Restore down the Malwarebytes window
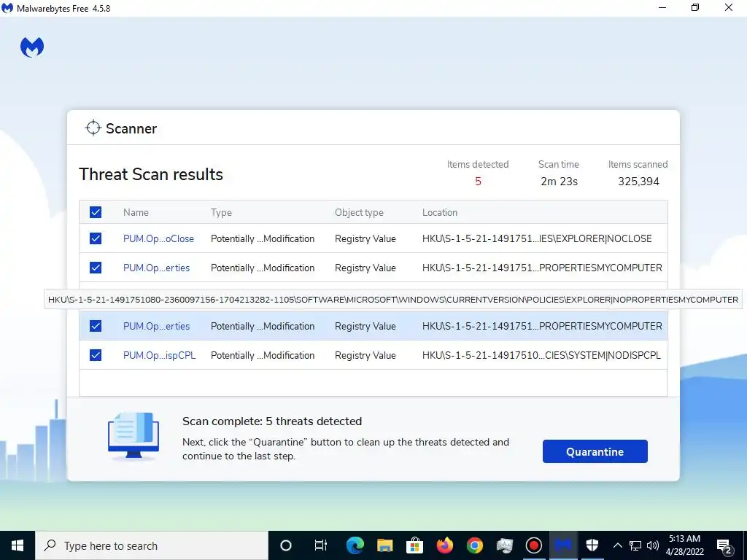 [x=695, y=7]
